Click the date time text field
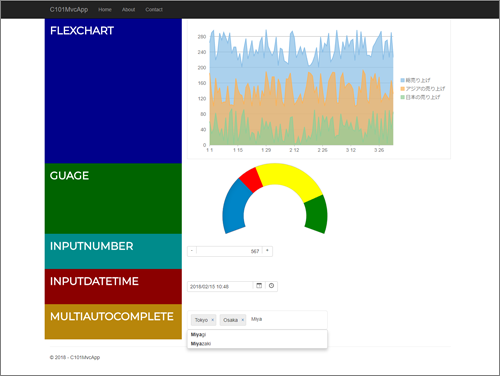Image resolution: width=500 pixels, height=376 pixels. pyautogui.click(x=220, y=286)
